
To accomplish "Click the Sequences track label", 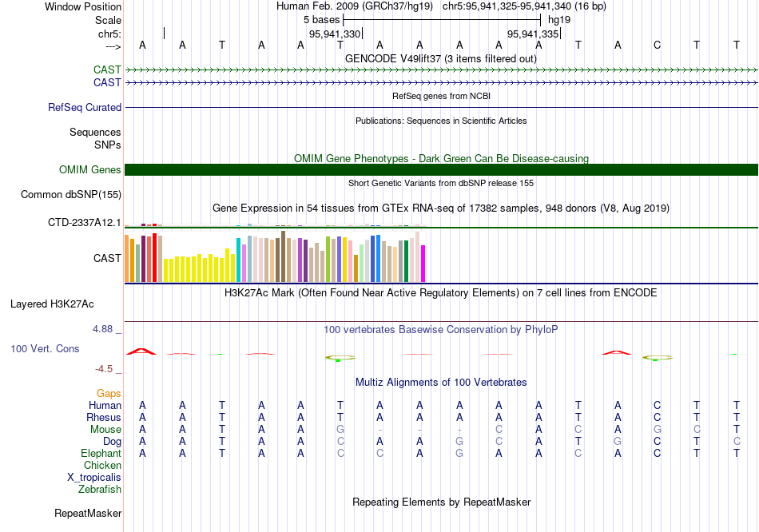I will tap(95, 132).
